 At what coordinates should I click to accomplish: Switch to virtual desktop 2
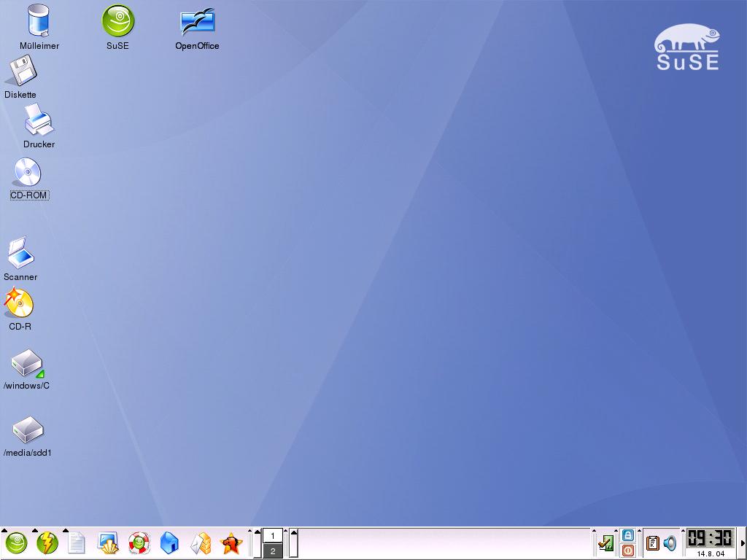tap(272, 551)
